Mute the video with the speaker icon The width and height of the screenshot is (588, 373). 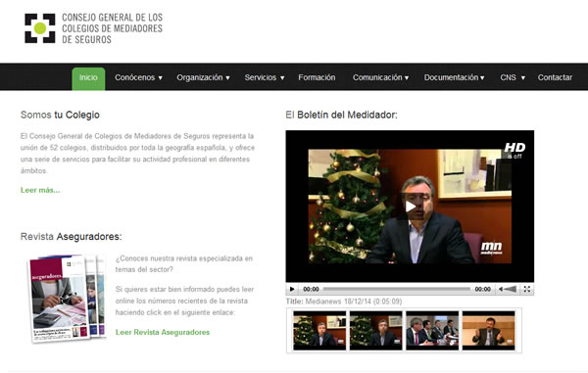pyautogui.click(x=501, y=289)
